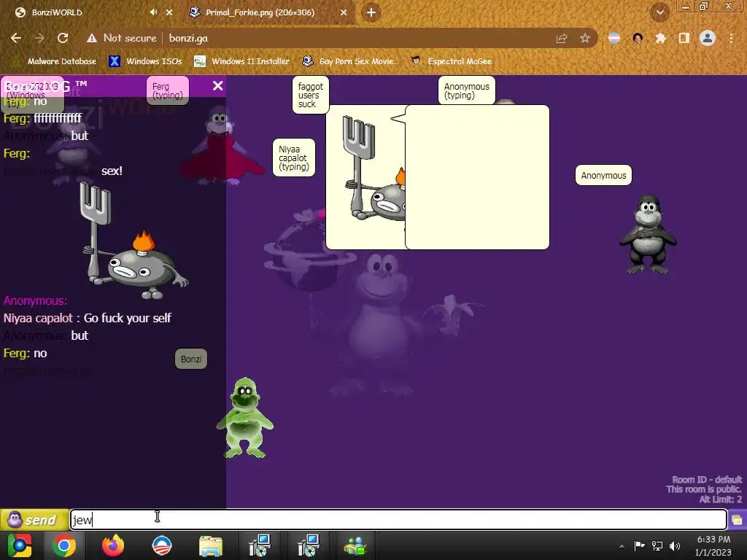This screenshot has height=560, width=747.
Task: Show hidden system tray icons
Action: pyautogui.click(x=622, y=546)
